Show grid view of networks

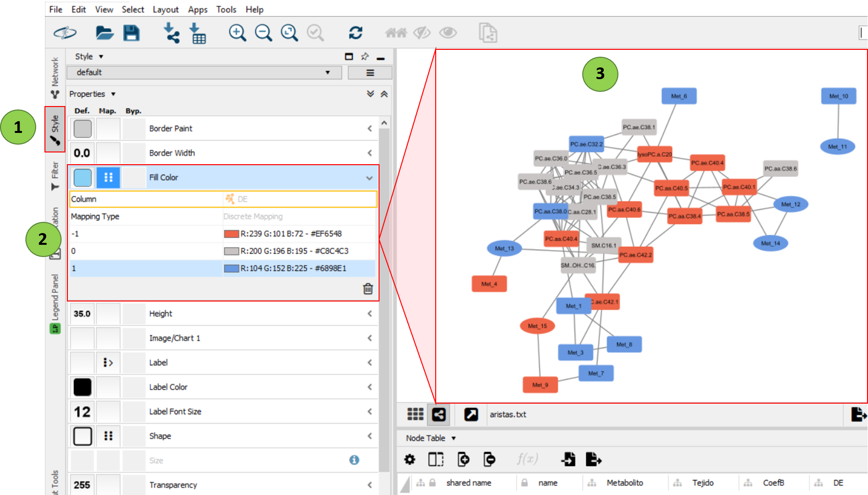point(415,414)
